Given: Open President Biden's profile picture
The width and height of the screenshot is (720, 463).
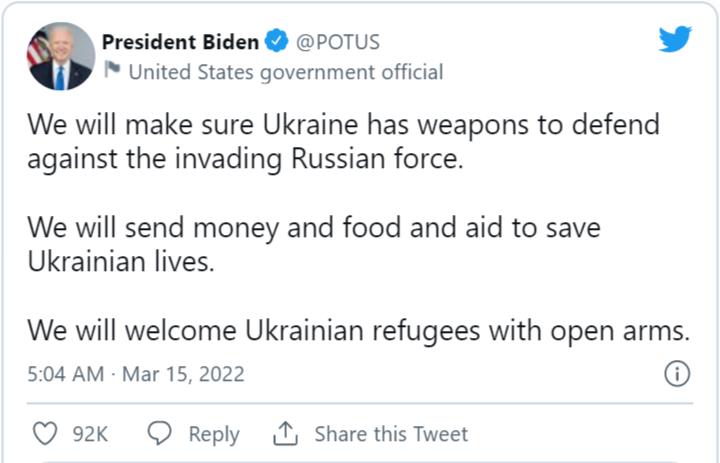Looking at the screenshot, I should 61,56.
